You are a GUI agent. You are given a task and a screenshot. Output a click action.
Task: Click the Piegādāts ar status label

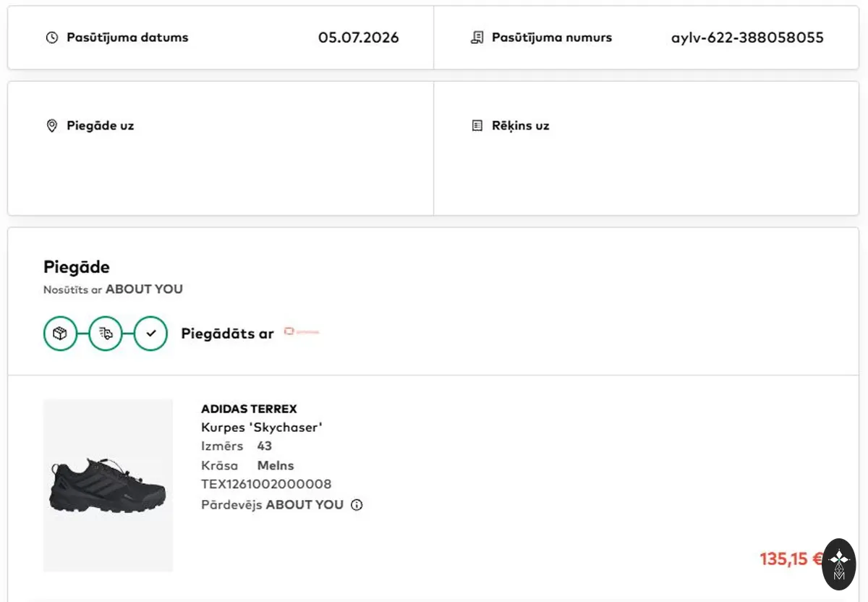click(x=227, y=334)
